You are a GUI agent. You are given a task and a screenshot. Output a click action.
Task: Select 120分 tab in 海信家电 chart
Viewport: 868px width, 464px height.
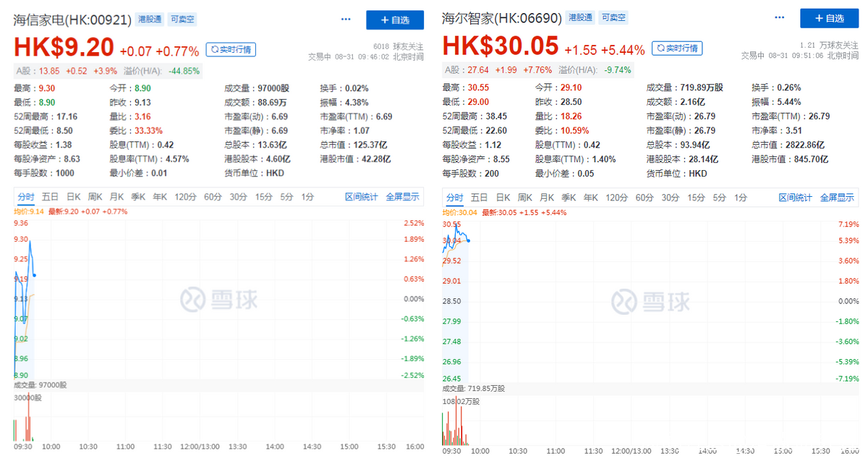[x=185, y=197]
